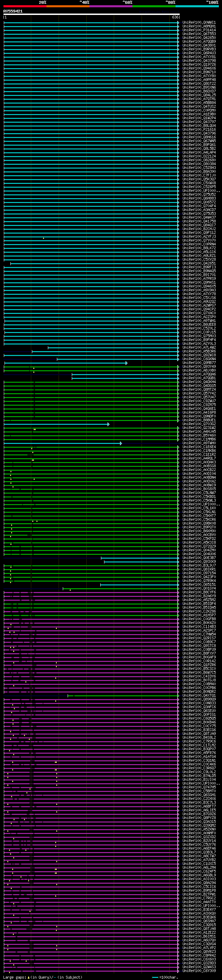The height and width of the screenshot is (980, 222).
Task: Select the UniRef100_C1MKB6 label
Action: 199,451
